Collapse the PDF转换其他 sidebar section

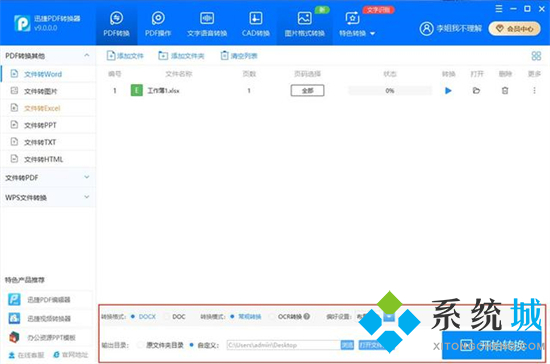click(x=87, y=55)
